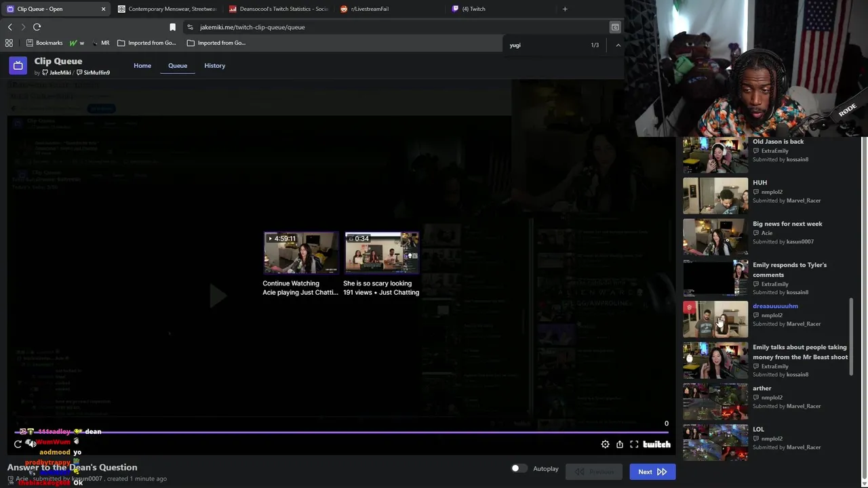
Task: Click the LOL clip thumbnail
Action: coord(715,443)
